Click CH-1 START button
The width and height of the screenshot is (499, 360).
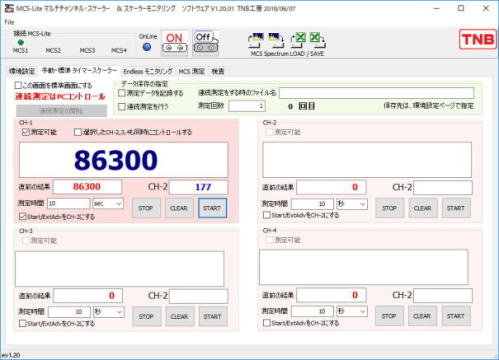212,208
